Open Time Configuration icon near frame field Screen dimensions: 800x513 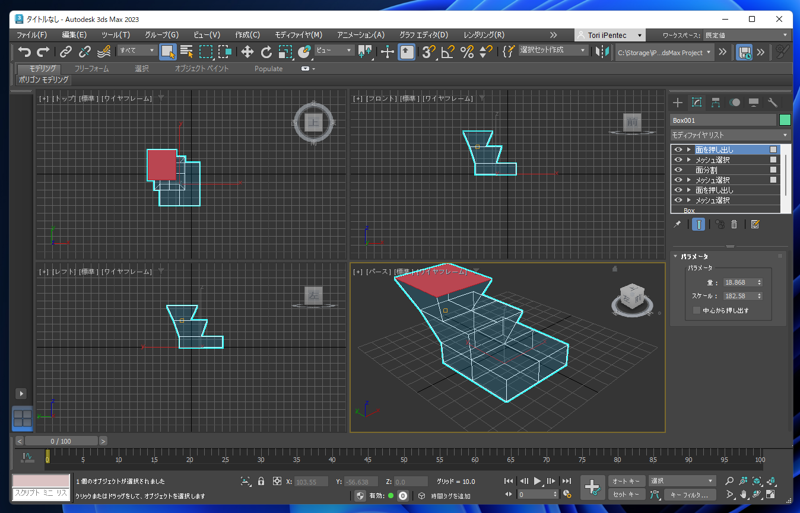pos(567,494)
